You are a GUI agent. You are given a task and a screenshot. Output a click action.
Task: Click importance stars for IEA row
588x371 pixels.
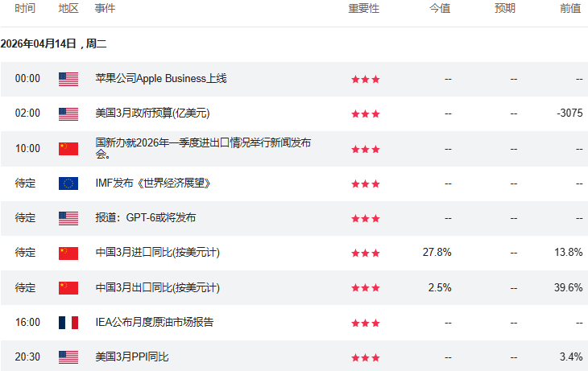click(x=366, y=323)
